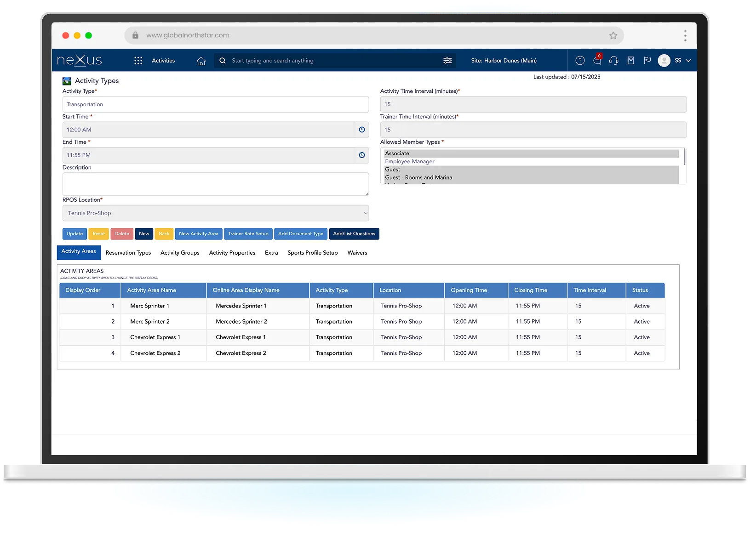756x535 pixels.
Task: Open search filter settings icon
Action: pos(447,61)
